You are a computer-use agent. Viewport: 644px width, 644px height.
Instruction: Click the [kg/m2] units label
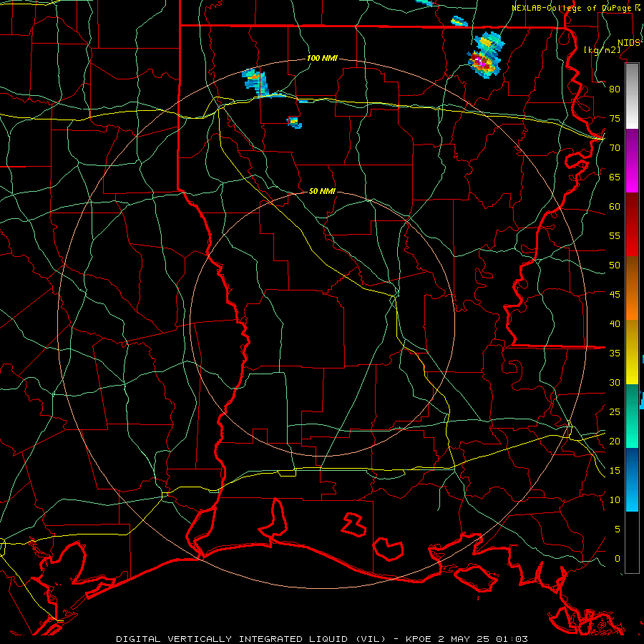tap(602, 50)
